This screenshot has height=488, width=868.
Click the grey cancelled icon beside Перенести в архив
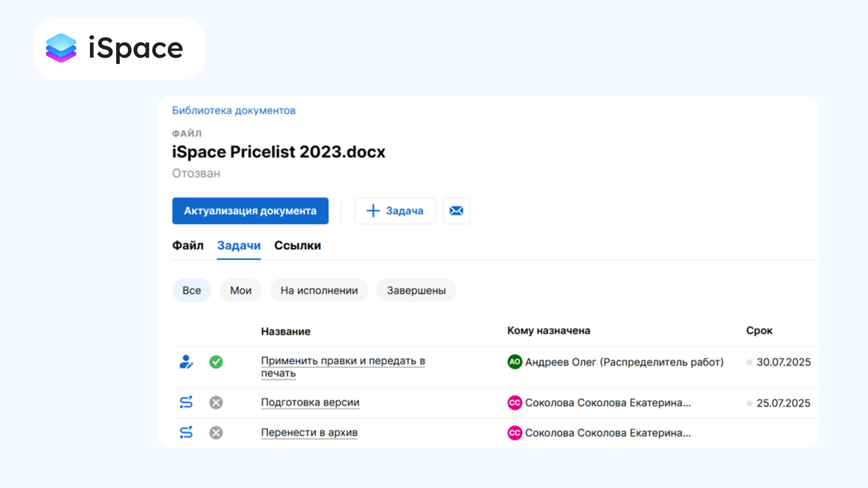216,432
